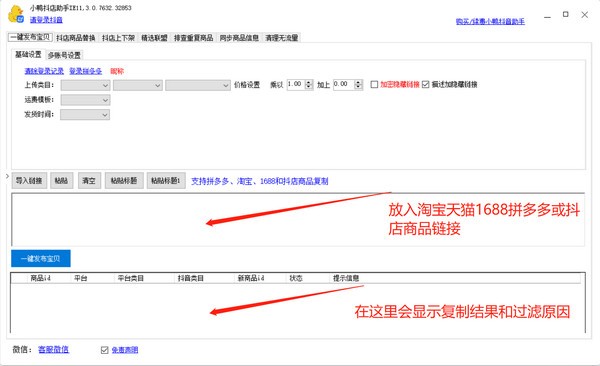Toggle the checkbox beside 免责声明
Viewport: 600px width, 366px height.
[x=104, y=350]
